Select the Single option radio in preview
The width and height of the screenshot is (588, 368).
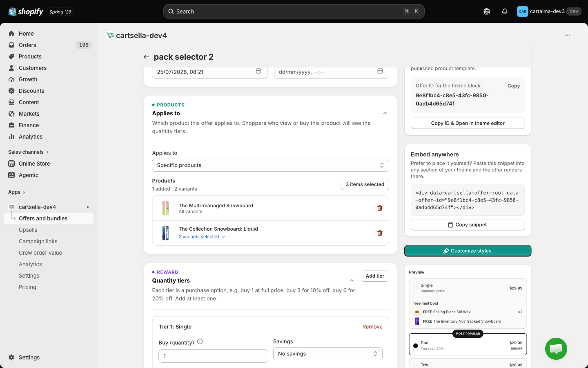pyautogui.click(x=415, y=288)
